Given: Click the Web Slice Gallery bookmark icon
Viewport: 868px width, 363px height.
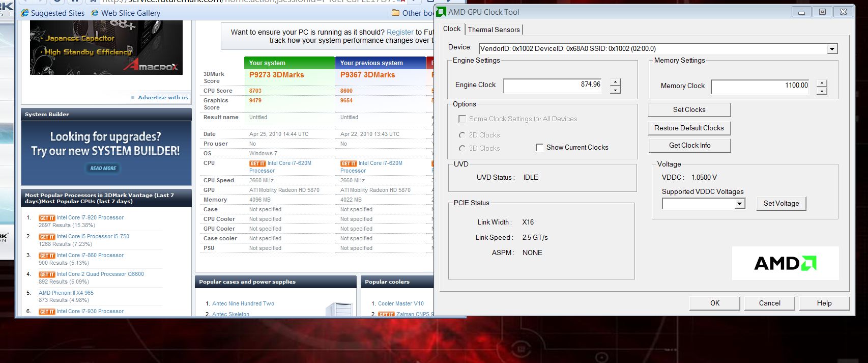Looking at the screenshot, I should 95,13.
